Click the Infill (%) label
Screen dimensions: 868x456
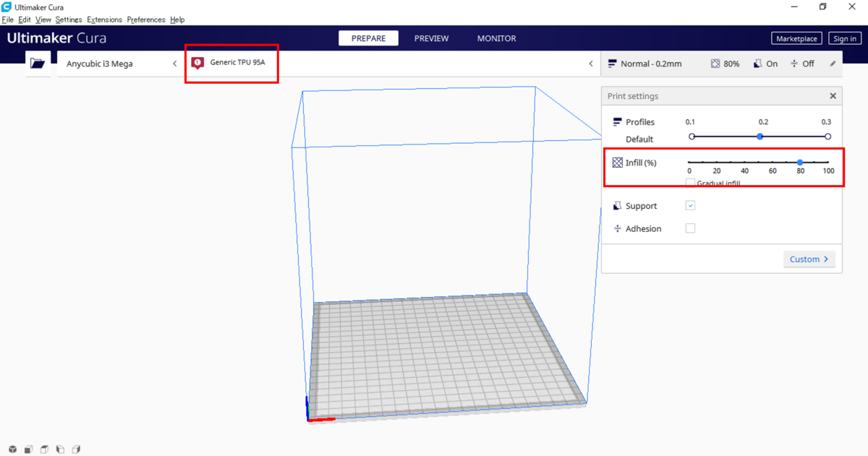click(x=641, y=163)
